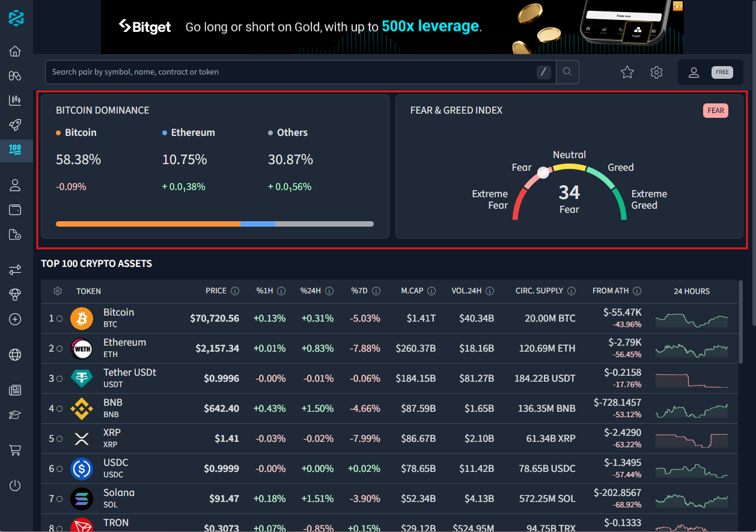Click the info icon next to VOL.24H
Image resolution: width=756 pixels, height=532 pixels.
click(x=490, y=291)
